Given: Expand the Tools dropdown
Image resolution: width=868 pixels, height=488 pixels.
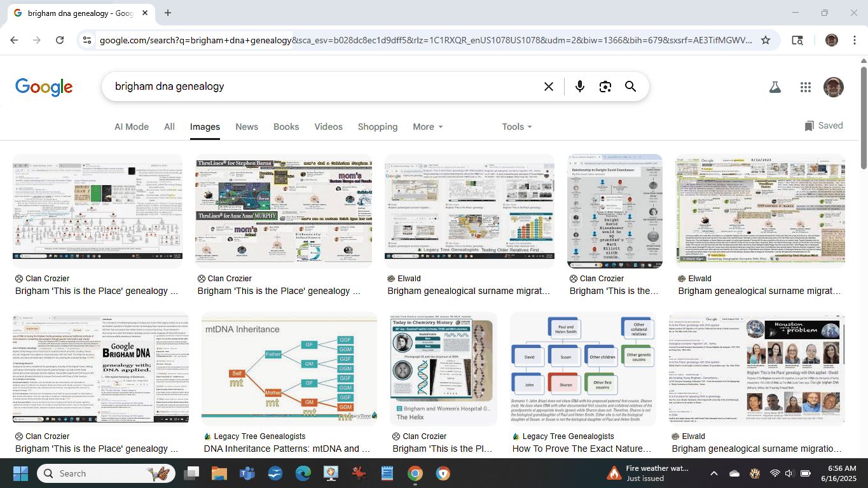Looking at the screenshot, I should [516, 127].
